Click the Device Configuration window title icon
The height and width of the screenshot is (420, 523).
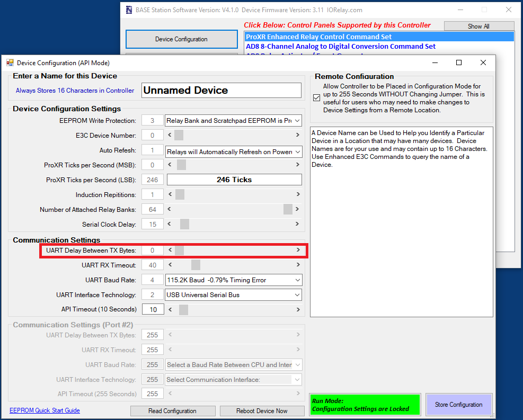click(x=10, y=62)
